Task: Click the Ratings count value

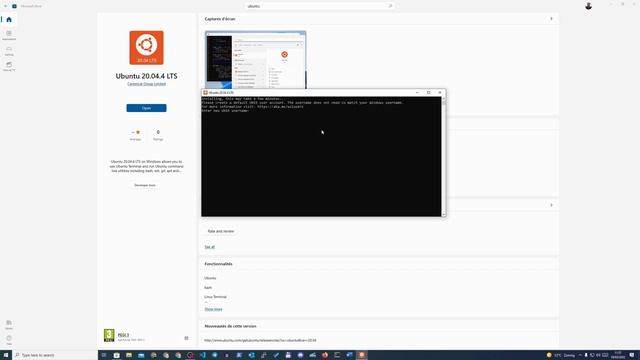Action: click(158, 132)
